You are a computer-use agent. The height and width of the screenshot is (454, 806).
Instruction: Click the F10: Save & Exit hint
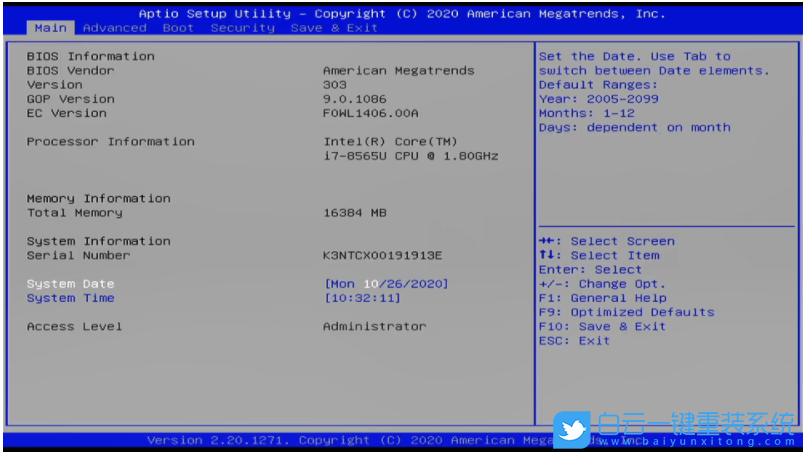pos(602,326)
